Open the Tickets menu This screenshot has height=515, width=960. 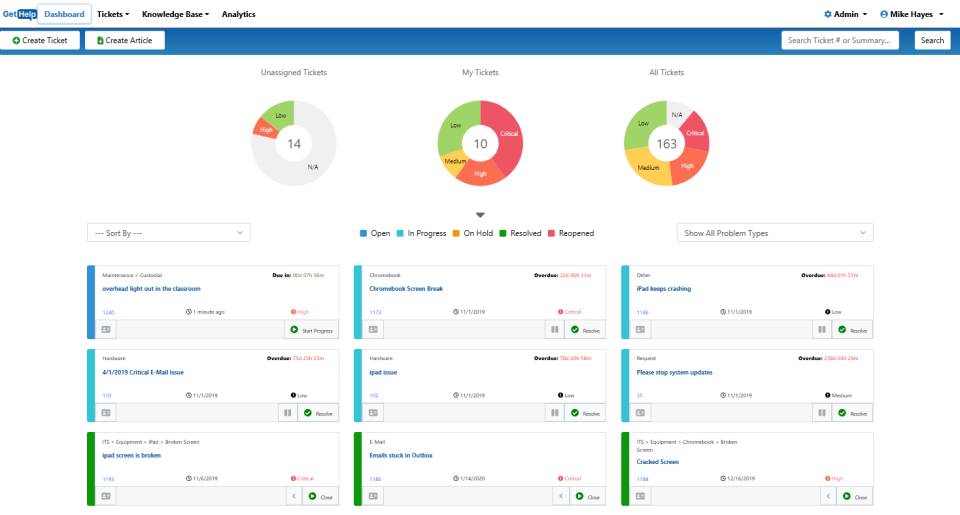click(113, 14)
